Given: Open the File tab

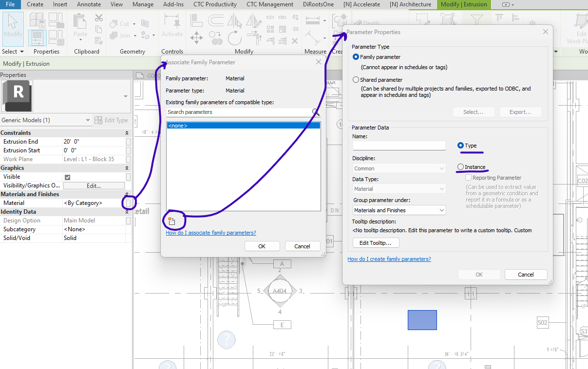Looking at the screenshot, I should [10, 4].
